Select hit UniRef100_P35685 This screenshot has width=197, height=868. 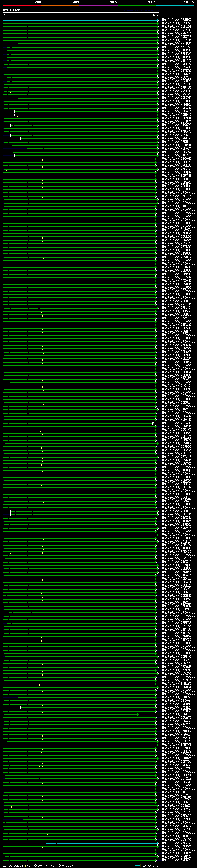coord(177,67)
